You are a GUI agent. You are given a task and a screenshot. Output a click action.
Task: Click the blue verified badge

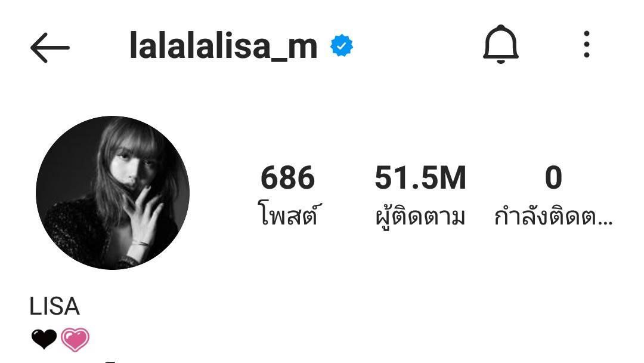click(x=341, y=45)
